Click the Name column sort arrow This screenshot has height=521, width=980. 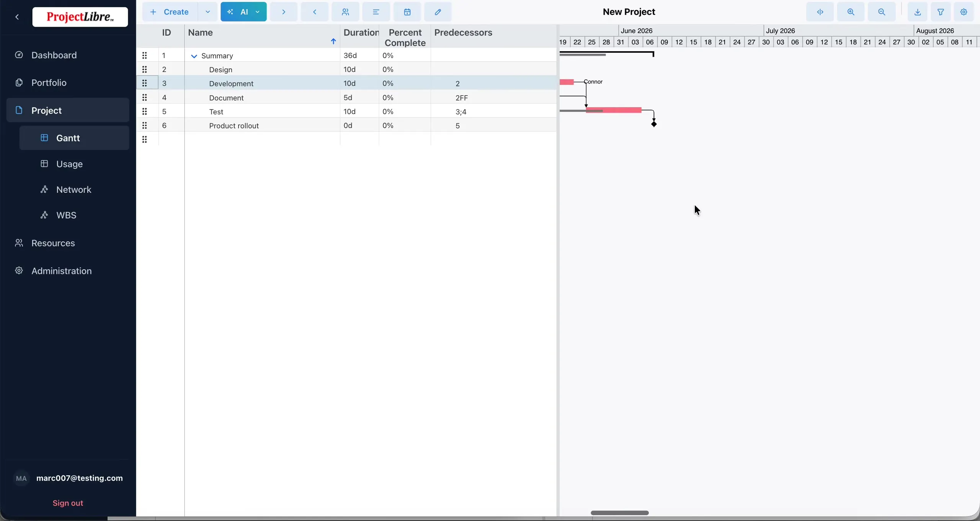point(333,41)
